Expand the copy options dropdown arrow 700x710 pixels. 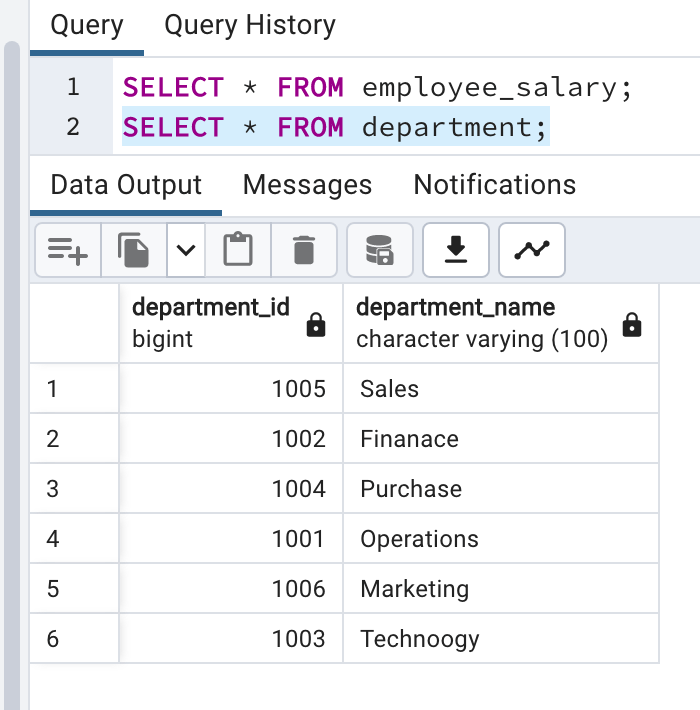point(186,250)
